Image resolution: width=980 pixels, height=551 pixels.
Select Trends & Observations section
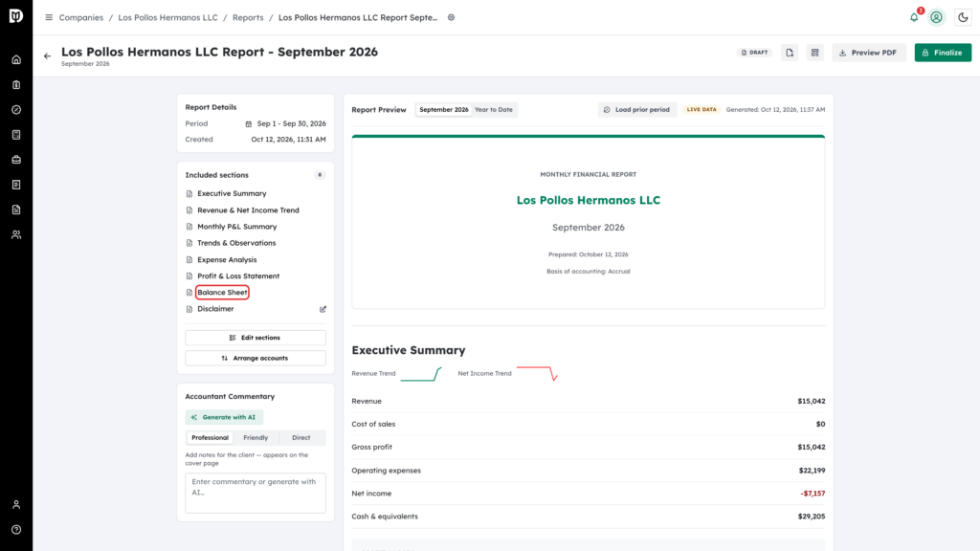pos(236,243)
